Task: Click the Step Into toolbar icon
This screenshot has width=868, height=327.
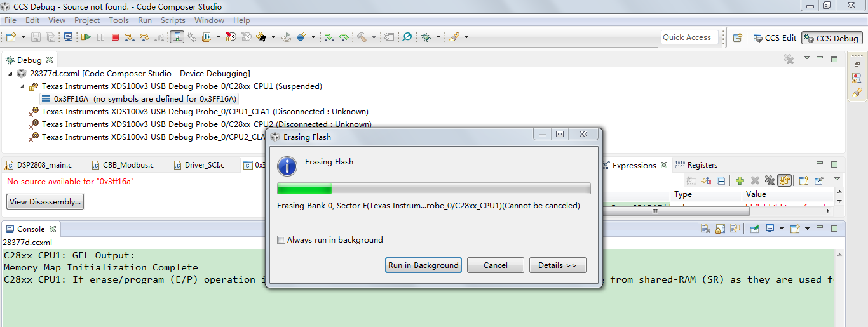Action: coord(130,37)
